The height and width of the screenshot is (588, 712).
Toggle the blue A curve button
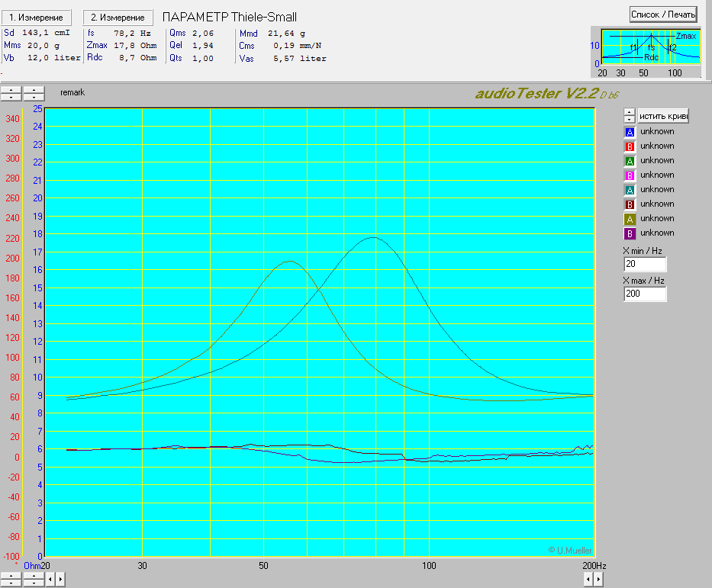(630, 132)
